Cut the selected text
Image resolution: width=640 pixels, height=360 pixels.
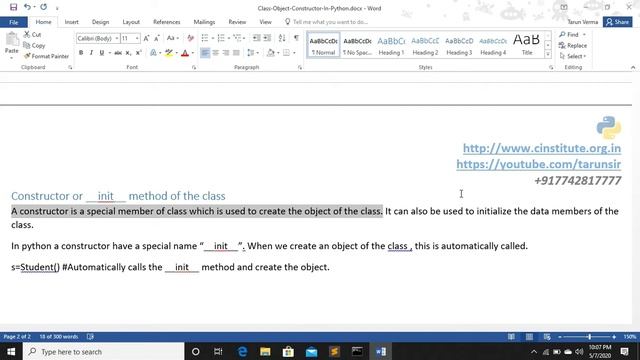[33, 35]
